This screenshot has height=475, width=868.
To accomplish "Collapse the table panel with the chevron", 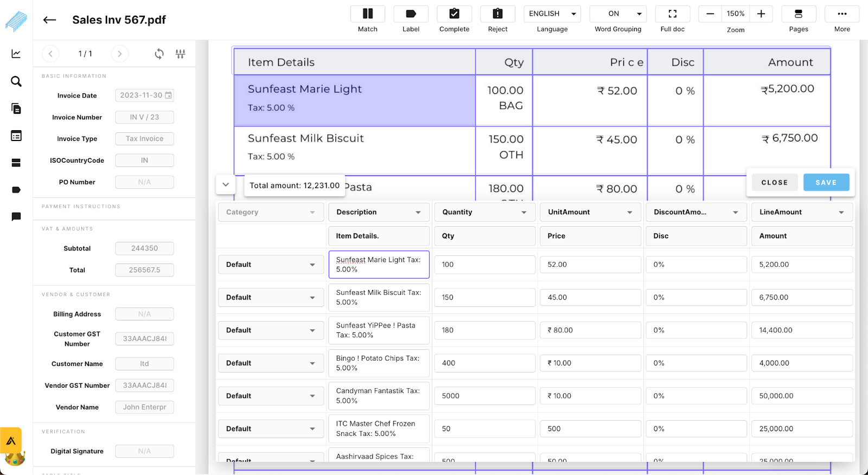I will tap(226, 185).
